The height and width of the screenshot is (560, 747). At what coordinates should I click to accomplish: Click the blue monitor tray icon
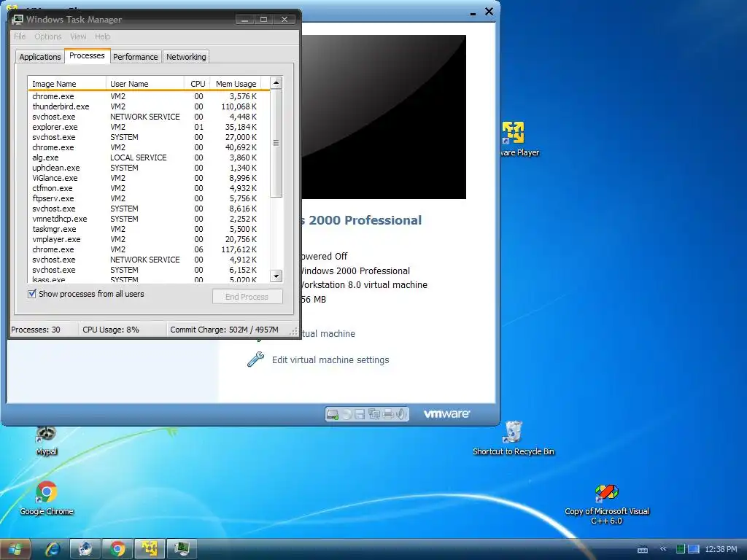click(x=693, y=549)
